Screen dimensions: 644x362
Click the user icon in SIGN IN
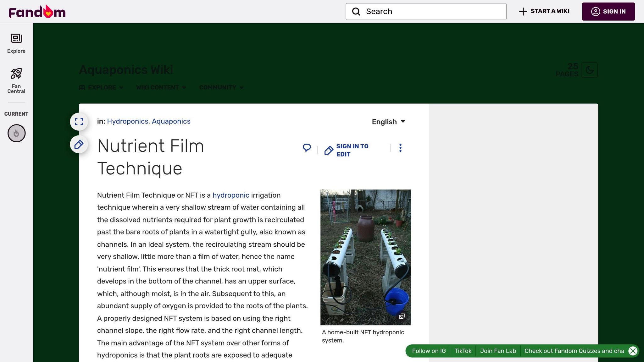pyautogui.click(x=595, y=12)
